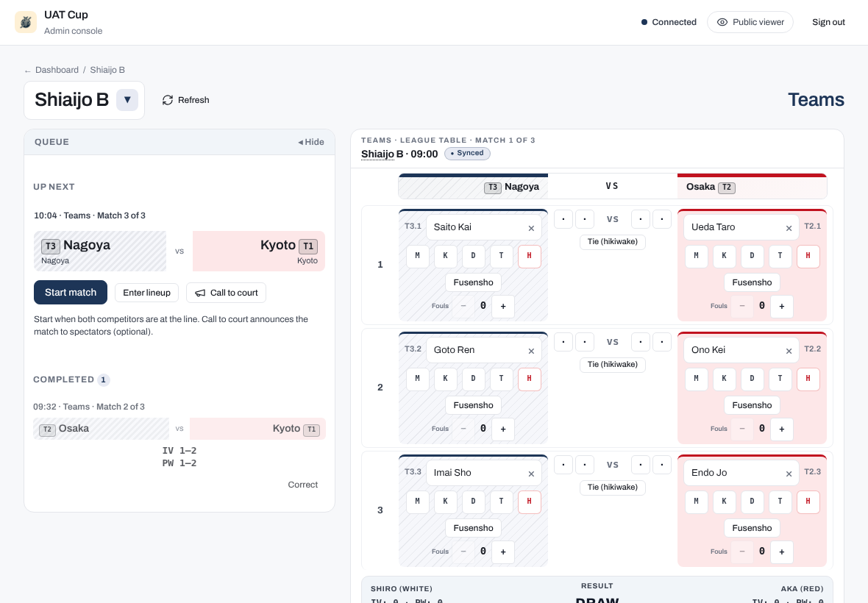Start the Nagoya vs Kyoto match
The image size is (868, 603).
point(71,293)
